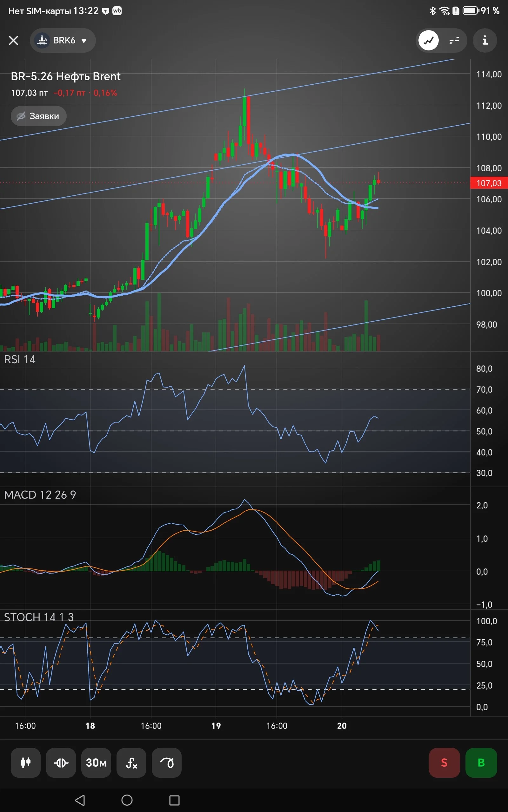Screen dimensions: 508x812
Task: Open the BRK6 instrument selector dropdown
Action: [63, 41]
